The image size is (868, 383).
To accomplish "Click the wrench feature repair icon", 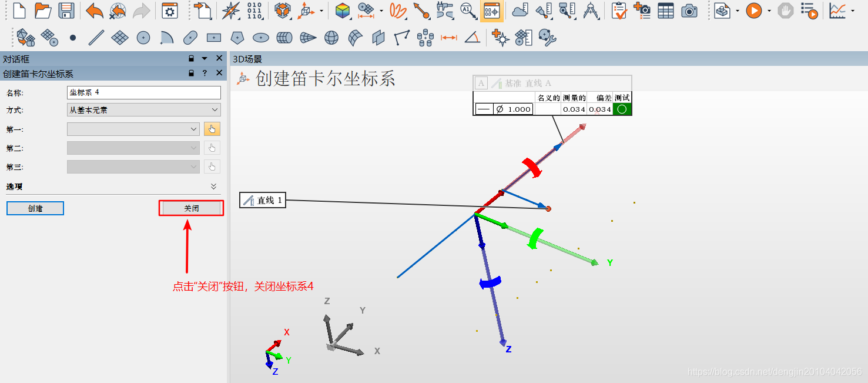I will pyautogui.click(x=547, y=38).
